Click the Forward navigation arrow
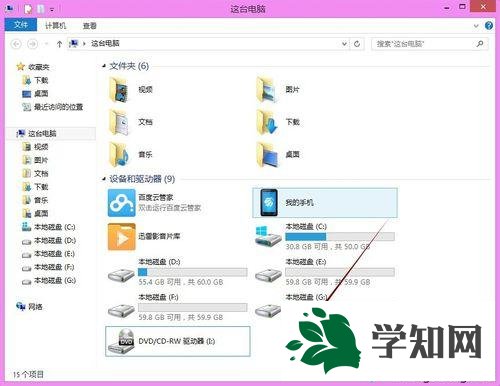 click(32, 44)
